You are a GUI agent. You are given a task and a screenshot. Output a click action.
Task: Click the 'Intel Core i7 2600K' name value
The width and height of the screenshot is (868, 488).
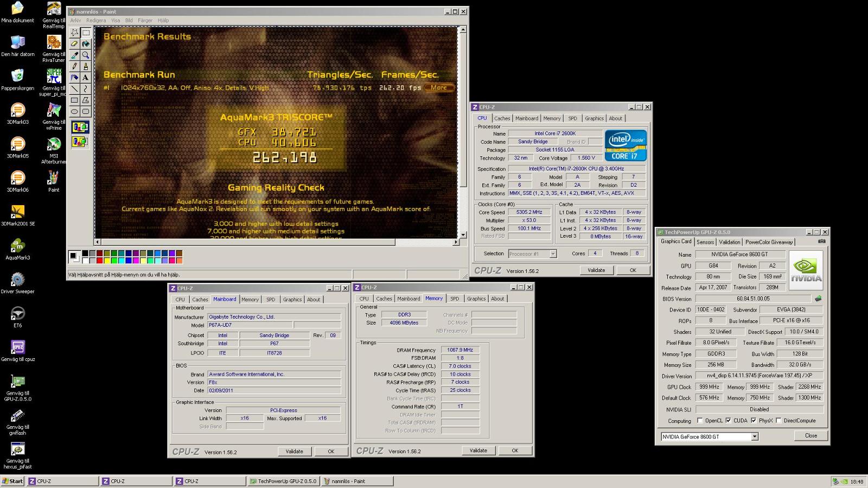coord(555,134)
